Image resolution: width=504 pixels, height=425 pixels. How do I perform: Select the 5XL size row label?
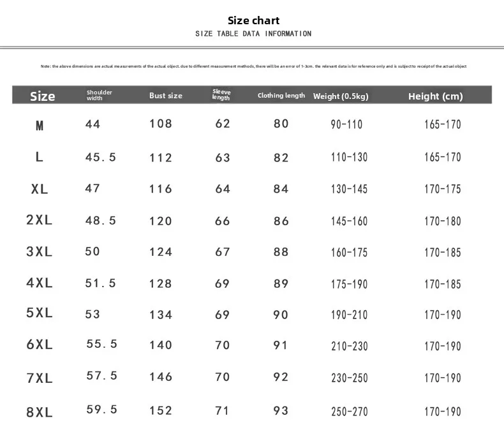pos(40,313)
